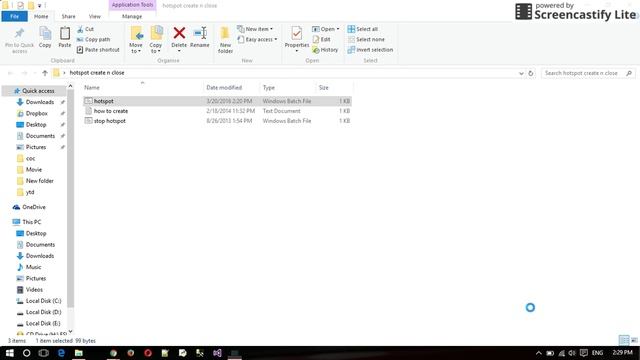This screenshot has width=640, height=360.
Task: Click the Application Tools tab header
Action: 132,5
